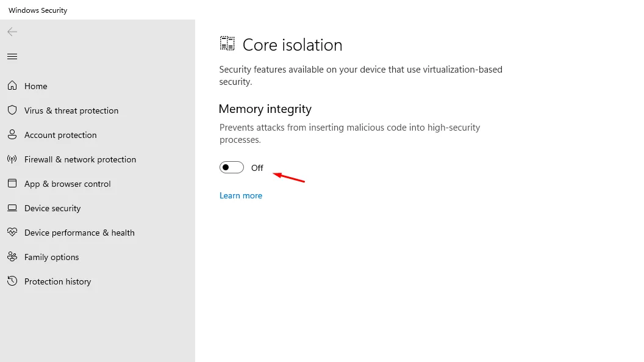Select Family options in sidebar
The image size is (644, 362).
pos(51,257)
